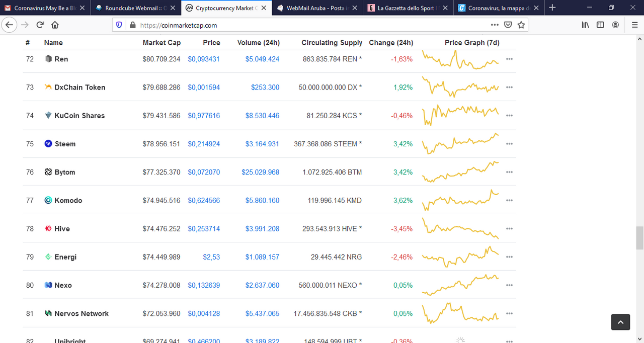This screenshot has width=644, height=343.
Task: Open the Firefox hamburger menu
Action: (x=634, y=25)
